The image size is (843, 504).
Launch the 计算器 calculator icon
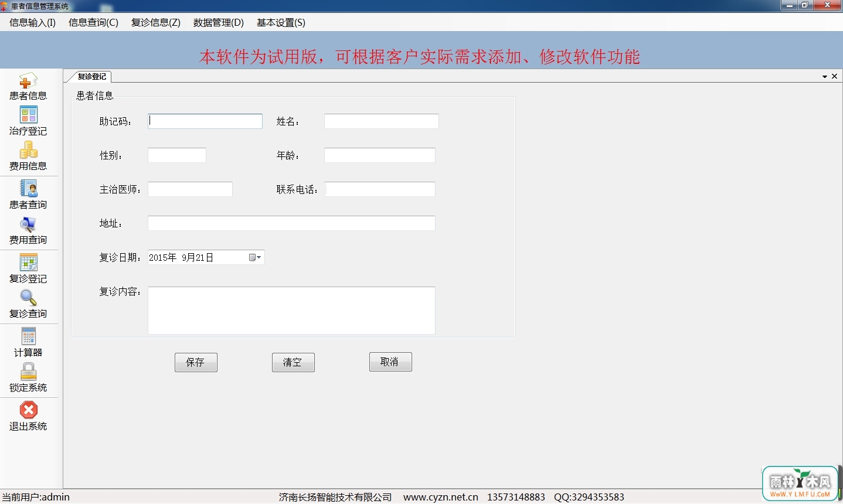click(28, 336)
